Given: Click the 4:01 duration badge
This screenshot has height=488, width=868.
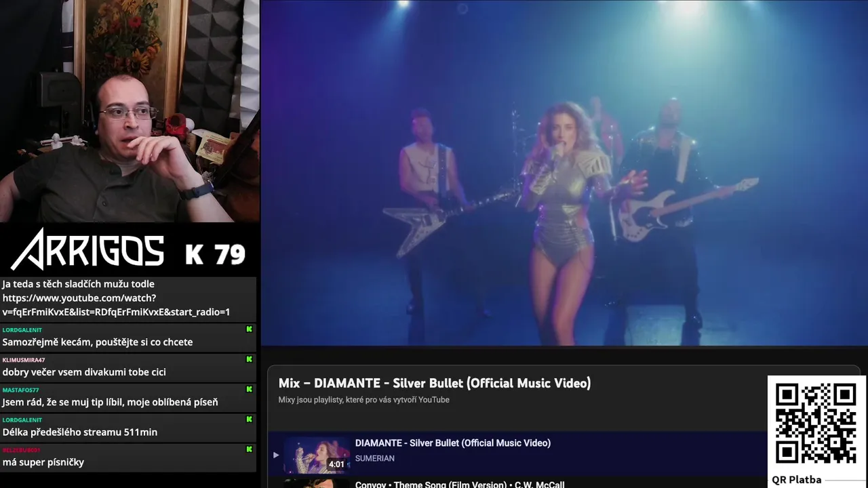Looking at the screenshot, I should (x=336, y=464).
